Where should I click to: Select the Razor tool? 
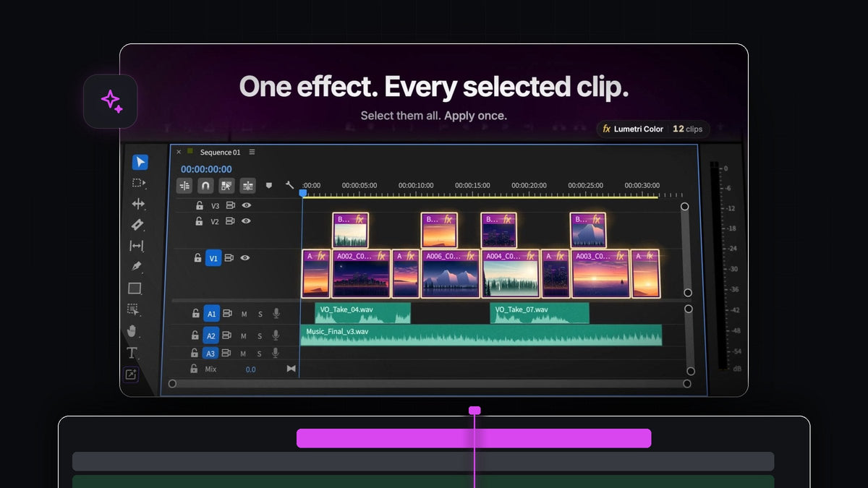click(x=137, y=225)
